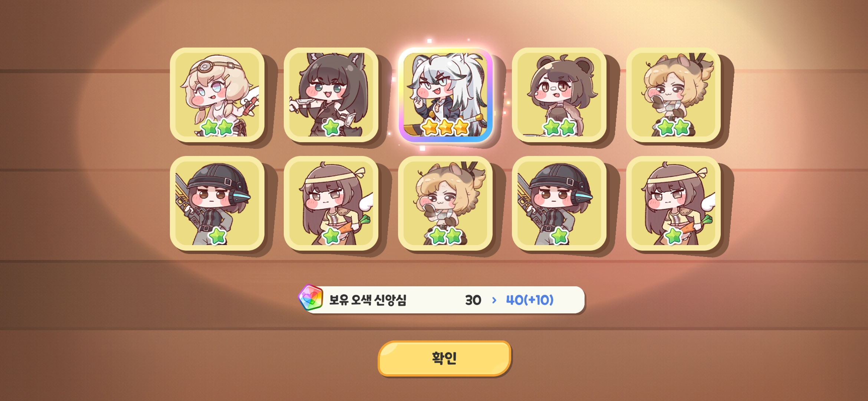
Task: Open the second helmeted soldier card
Action: click(559, 203)
